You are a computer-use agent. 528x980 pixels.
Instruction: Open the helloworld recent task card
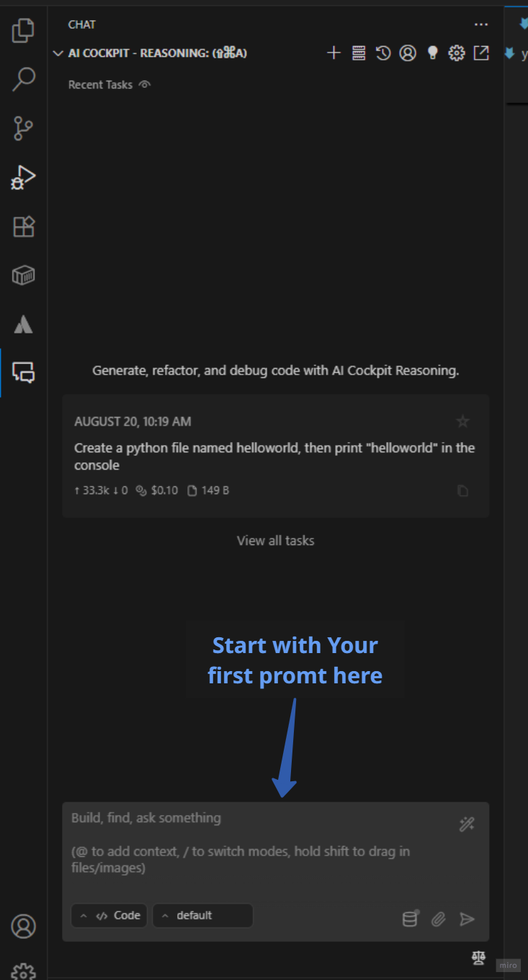tap(274, 456)
